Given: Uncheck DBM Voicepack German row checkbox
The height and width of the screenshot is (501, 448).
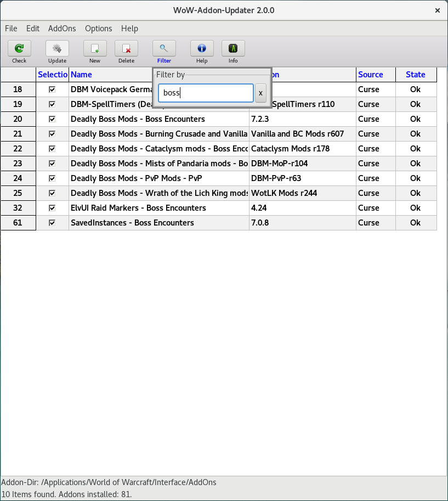Looking at the screenshot, I should coord(52,89).
